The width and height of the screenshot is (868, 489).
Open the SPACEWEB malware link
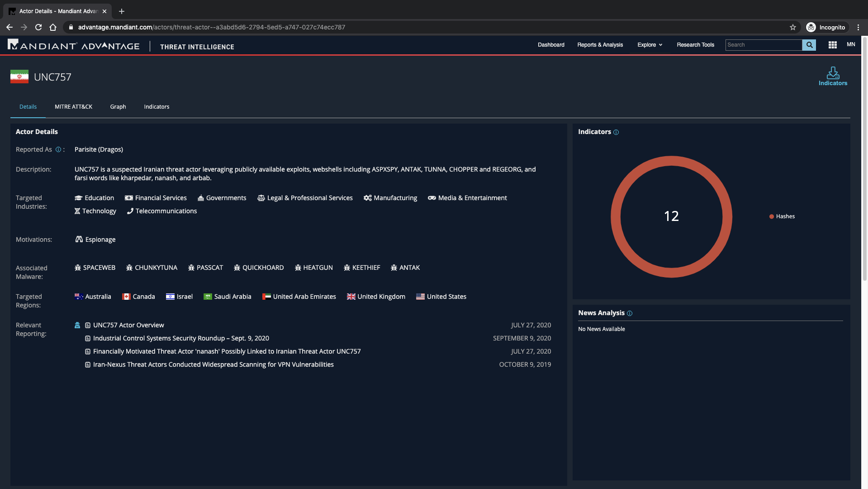pyautogui.click(x=99, y=268)
